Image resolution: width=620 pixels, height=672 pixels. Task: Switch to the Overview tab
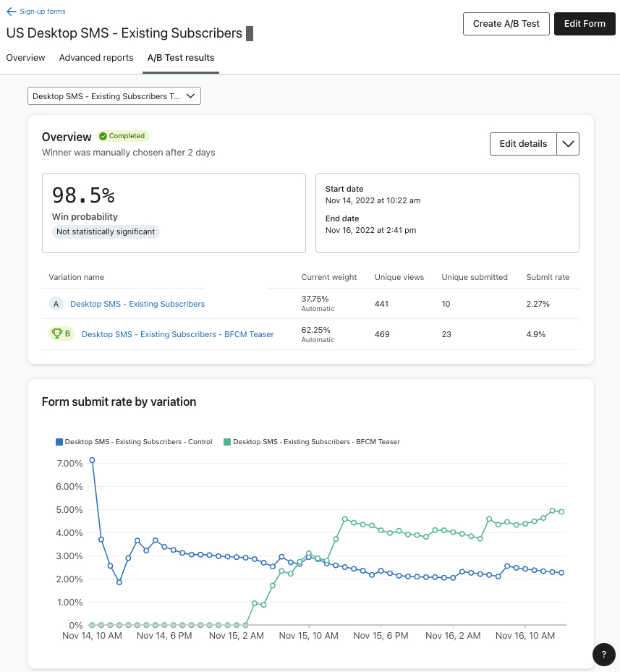[x=25, y=58]
